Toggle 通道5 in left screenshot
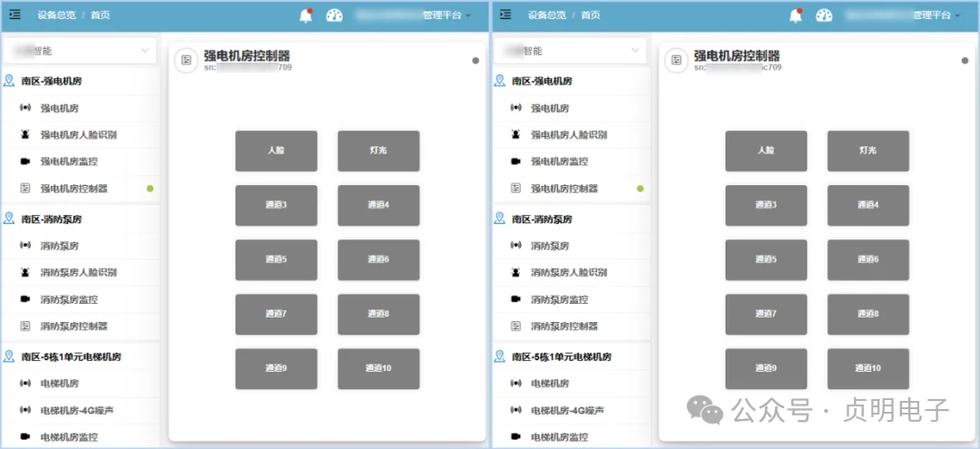This screenshot has height=449, width=980. click(276, 259)
